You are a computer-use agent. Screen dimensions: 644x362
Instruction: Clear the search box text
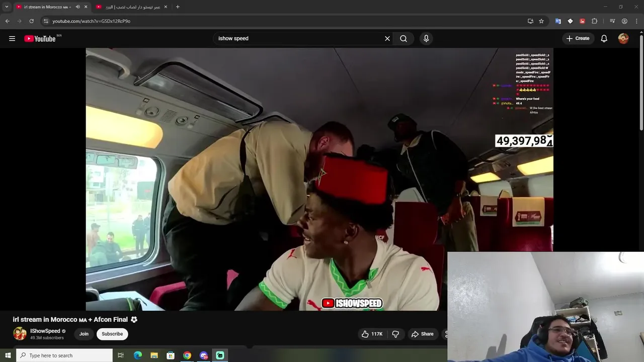pyautogui.click(x=387, y=38)
